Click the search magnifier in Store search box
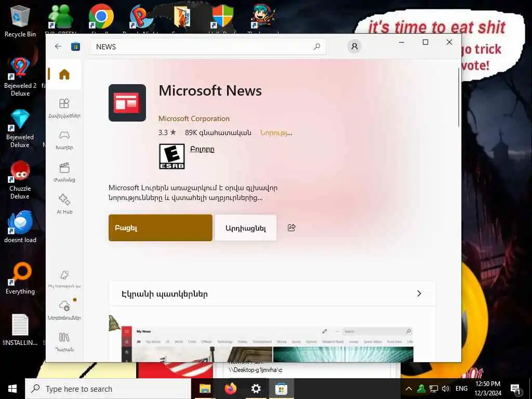Viewport: 532px width, 399px height. 317,46
